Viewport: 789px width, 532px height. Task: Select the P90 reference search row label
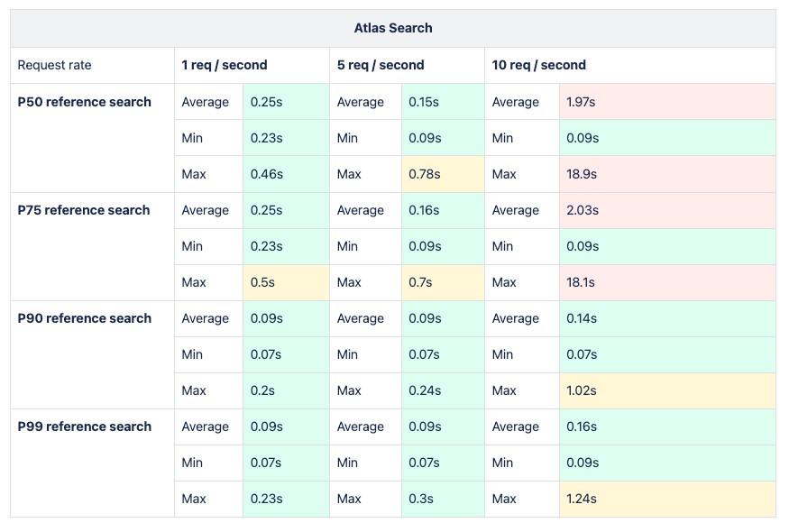coord(85,318)
